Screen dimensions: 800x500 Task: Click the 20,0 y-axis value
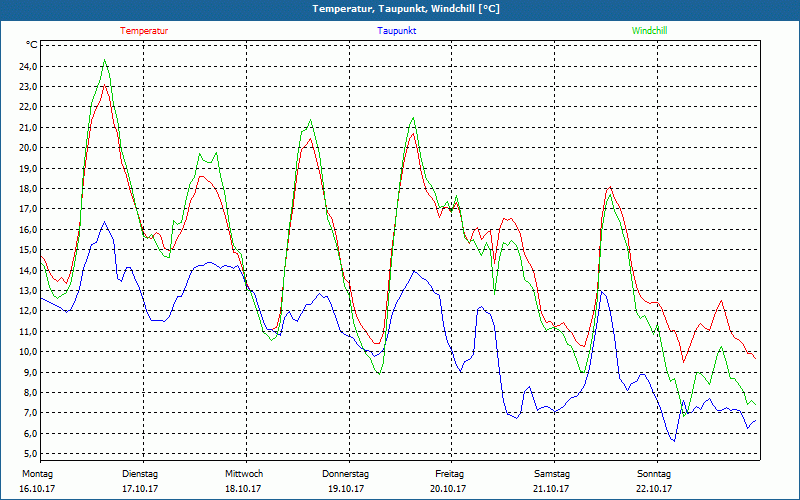pos(29,148)
